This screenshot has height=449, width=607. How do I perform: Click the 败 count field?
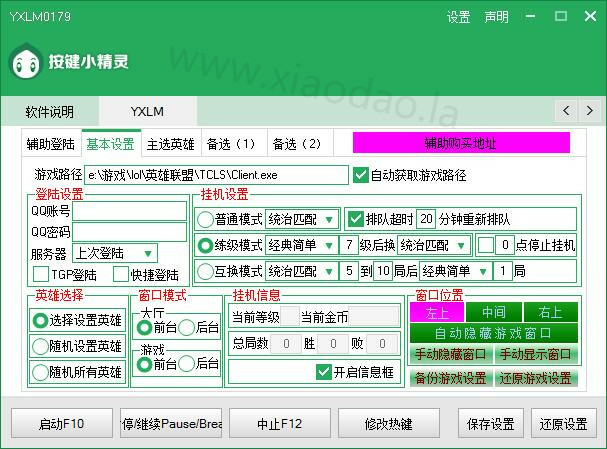click(x=382, y=344)
